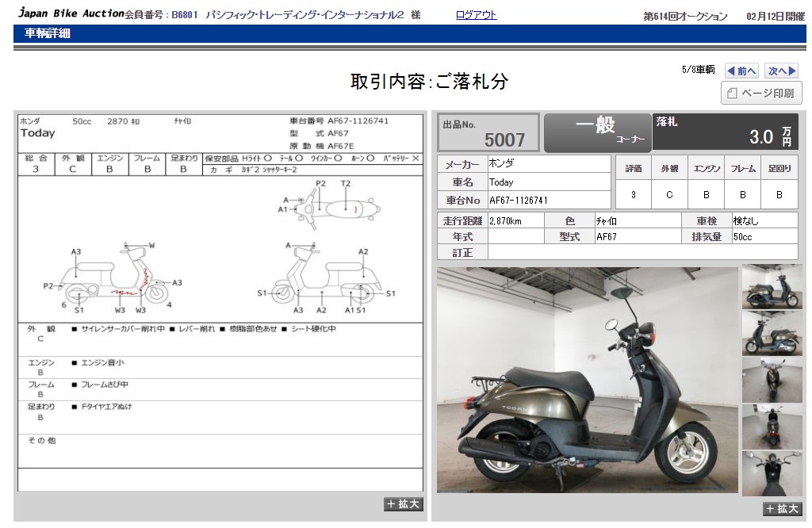This screenshot has height=528, width=812.
Task: Click the Japan Bike Auction logo text
Action: tap(71, 13)
